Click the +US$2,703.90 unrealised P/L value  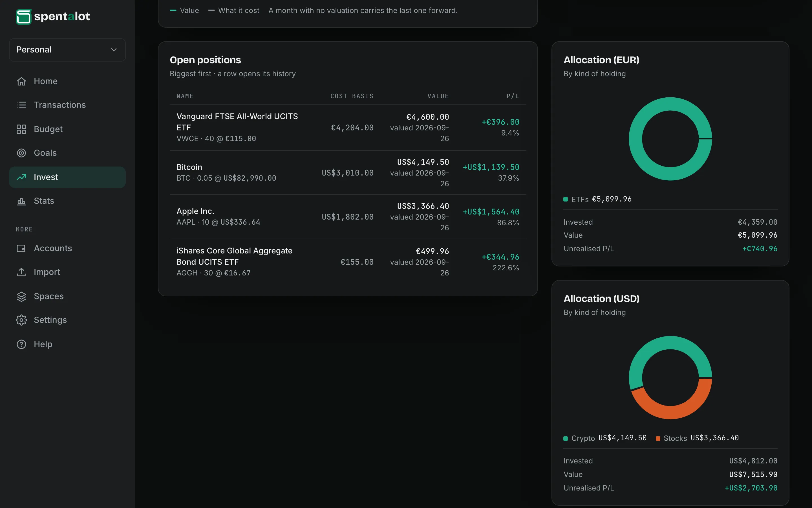(x=751, y=488)
